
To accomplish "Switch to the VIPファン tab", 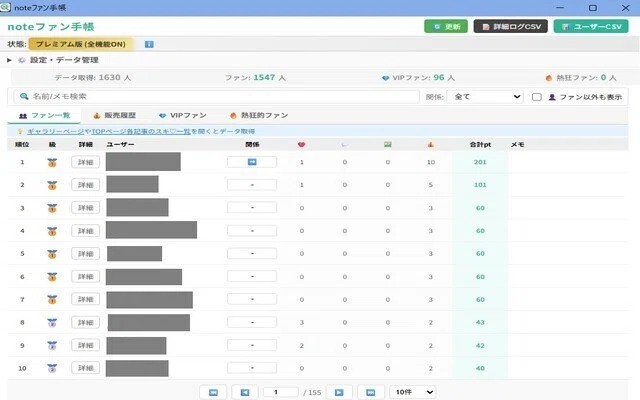I will point(182,116).
